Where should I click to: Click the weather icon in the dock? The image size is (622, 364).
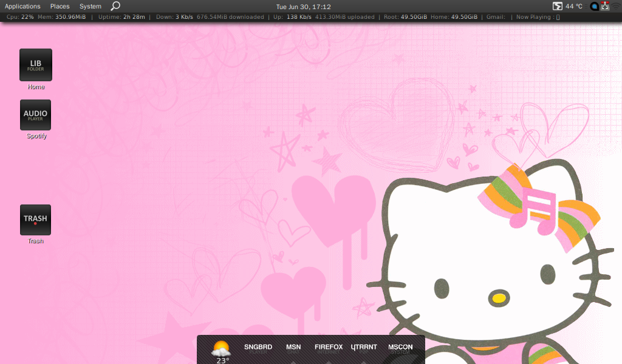point(221,349)
